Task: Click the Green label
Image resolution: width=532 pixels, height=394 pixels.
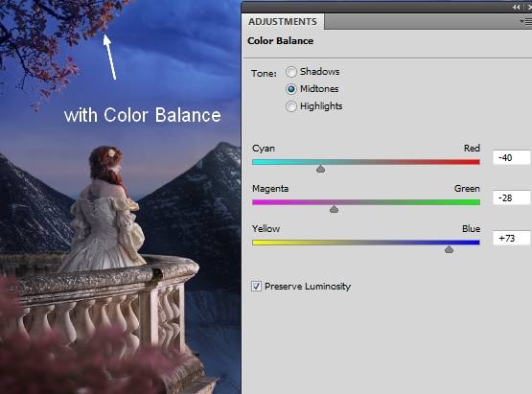Action: [467, 189]
